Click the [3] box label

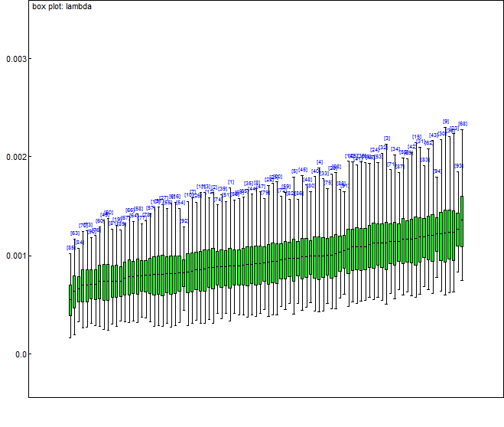pyautogui.click(x=387, y=139)
